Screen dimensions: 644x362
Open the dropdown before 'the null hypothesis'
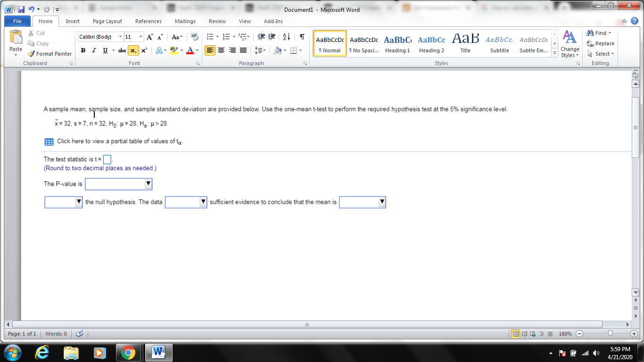[64, 202]
